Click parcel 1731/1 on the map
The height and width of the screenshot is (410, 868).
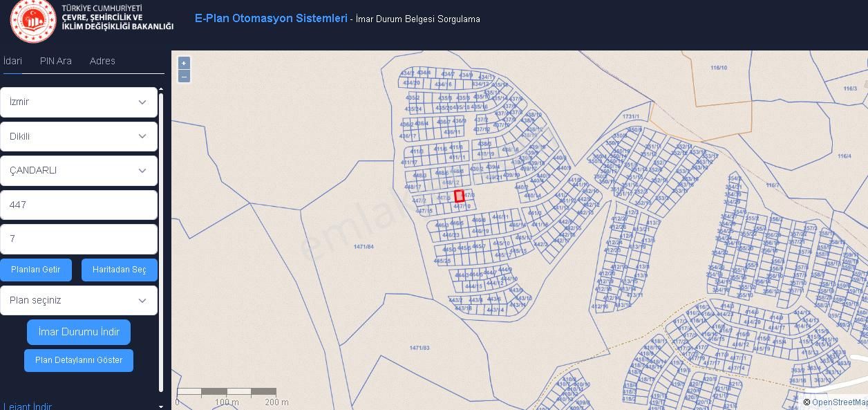tap(631, 117)
